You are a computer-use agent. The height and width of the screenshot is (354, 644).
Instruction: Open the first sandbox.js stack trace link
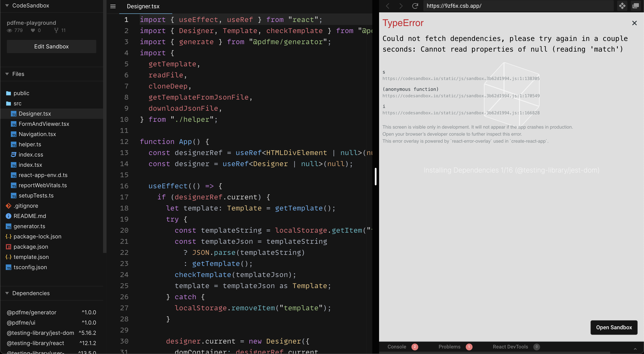point(461,79)
